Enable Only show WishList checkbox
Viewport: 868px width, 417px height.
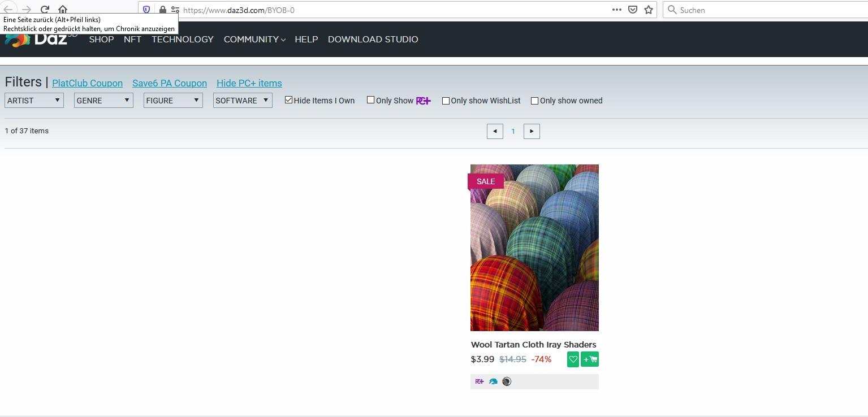click(x=446, y=101)
